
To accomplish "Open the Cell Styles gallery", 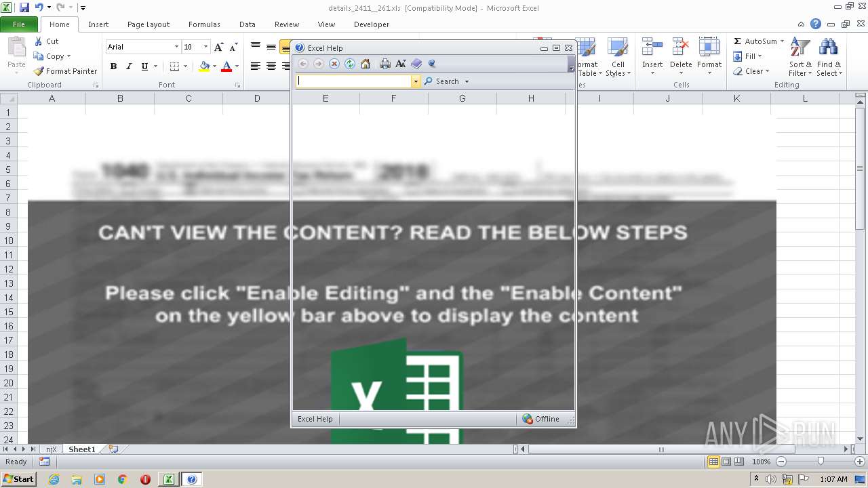I will click(618, 57).
